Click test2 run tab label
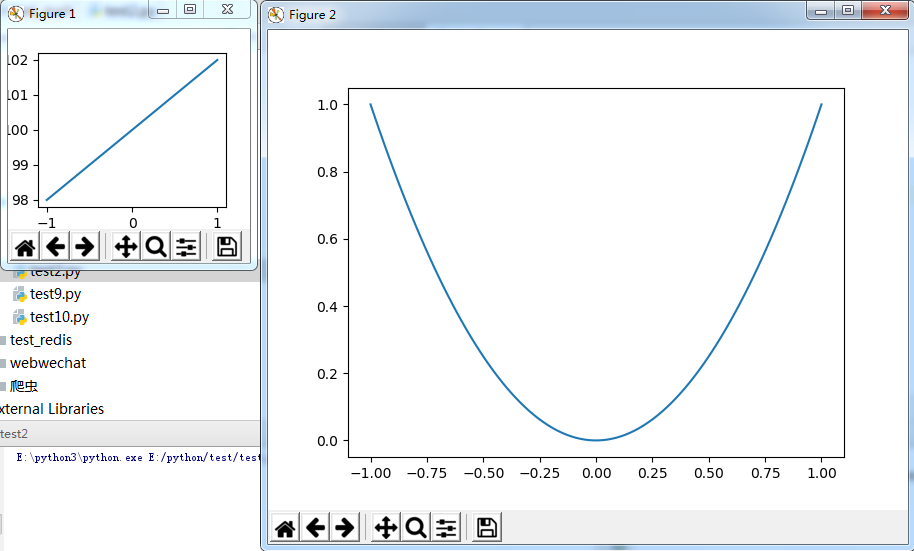The width and height of the screenshot is (914, 551). click(14, 434)
